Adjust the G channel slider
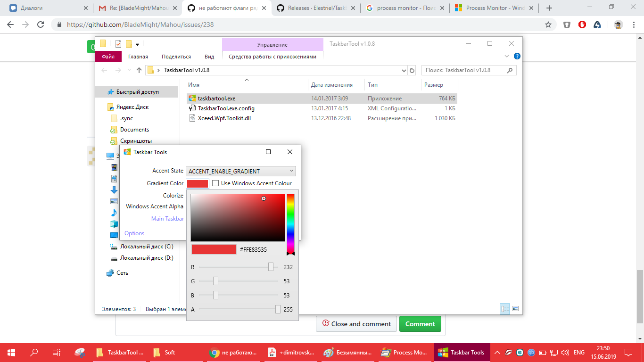Image resolution: width=644 pixels, height=362 pixels. pos(238,281)
